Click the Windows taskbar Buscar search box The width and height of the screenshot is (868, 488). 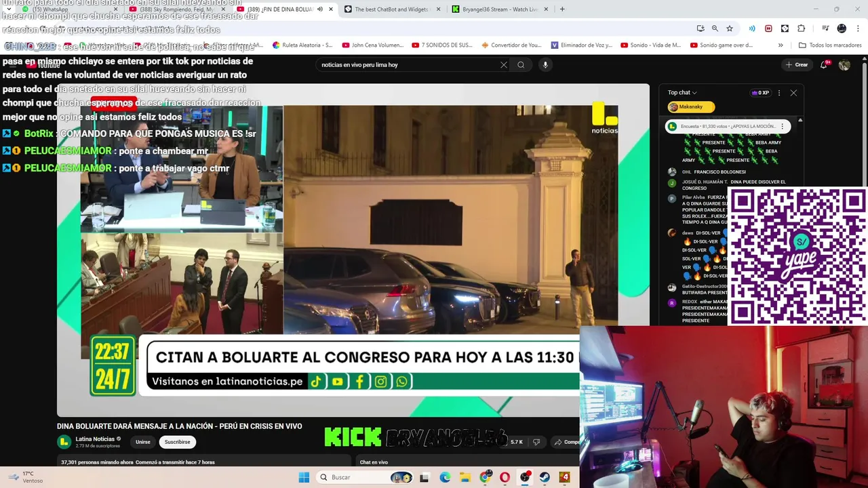point(365,477)
